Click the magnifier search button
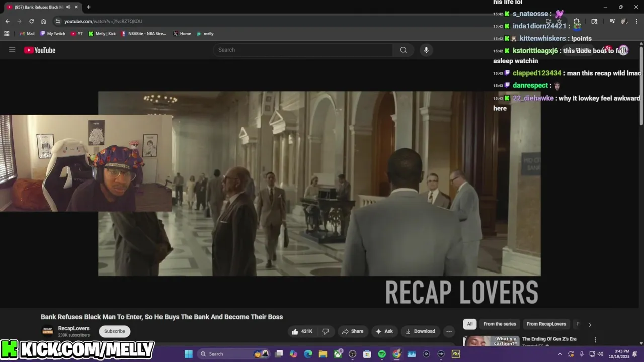The width and height of the screenshot is (644, 362). [x=404, y=50]
